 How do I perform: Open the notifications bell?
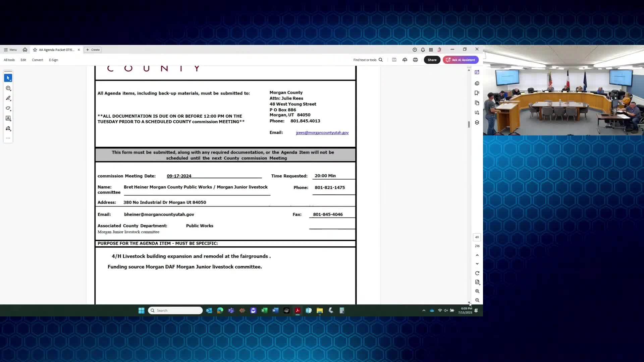(x=423, y=50)
